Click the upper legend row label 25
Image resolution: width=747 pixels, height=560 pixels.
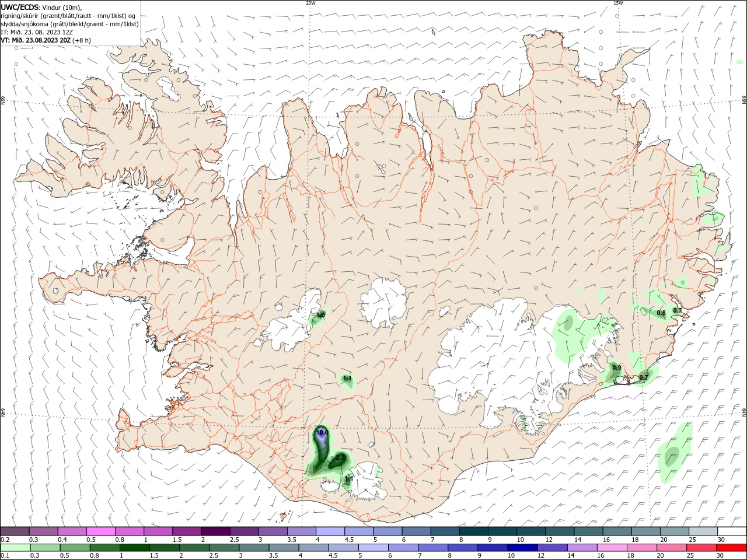click(693, 540)
